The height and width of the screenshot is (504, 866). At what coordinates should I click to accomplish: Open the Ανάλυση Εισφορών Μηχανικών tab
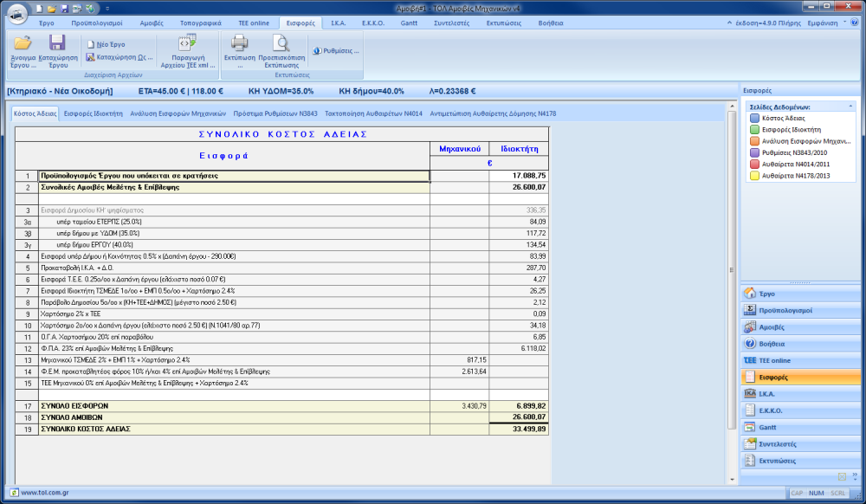click(x=178, y=113)
